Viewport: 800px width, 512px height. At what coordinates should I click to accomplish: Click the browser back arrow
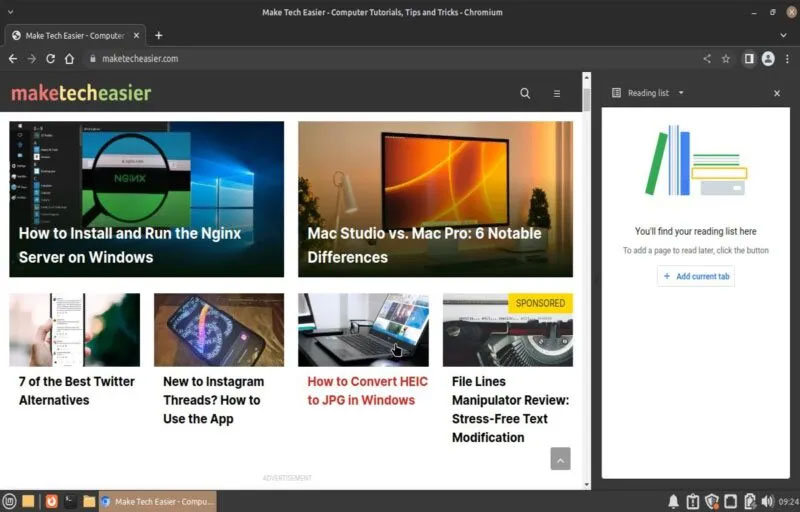pos(13,59)
